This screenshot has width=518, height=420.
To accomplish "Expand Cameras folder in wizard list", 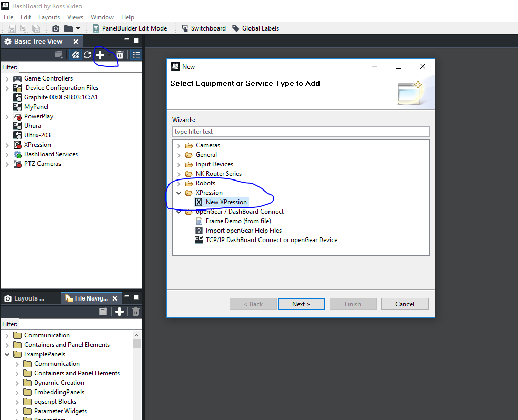I will tap(179, 146).
